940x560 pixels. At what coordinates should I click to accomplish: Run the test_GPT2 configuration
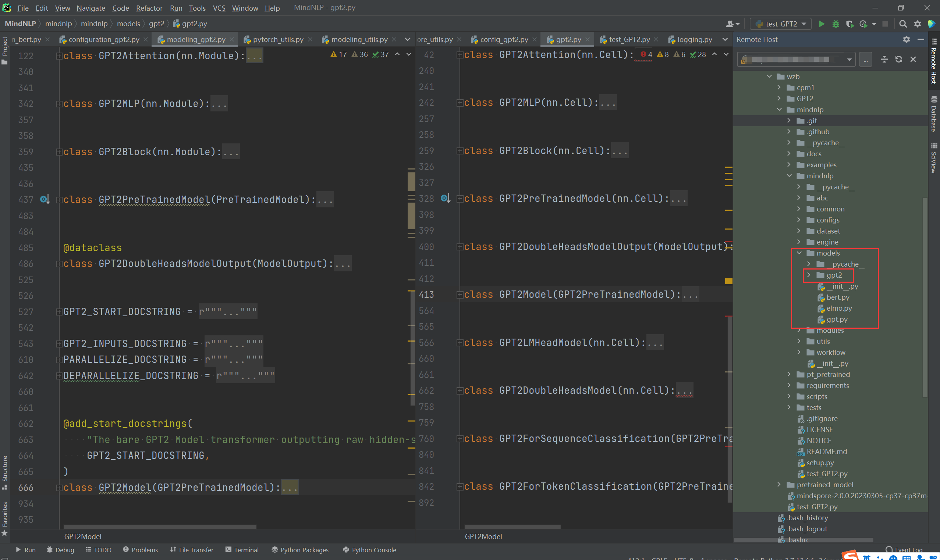(x=821, y=24)
